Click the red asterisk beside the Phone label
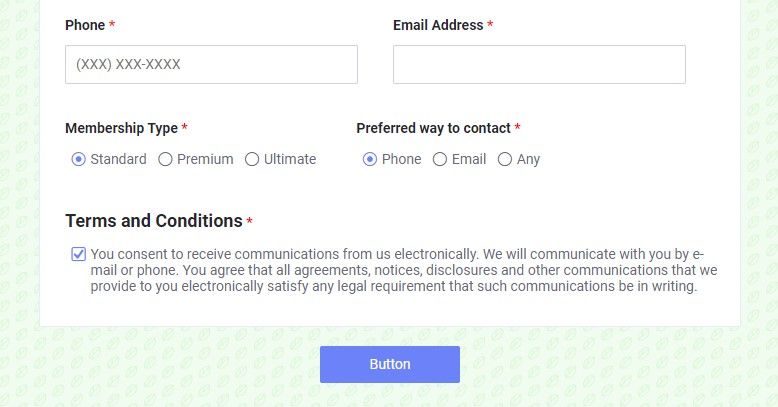778x407 pixels. (112, 24)
